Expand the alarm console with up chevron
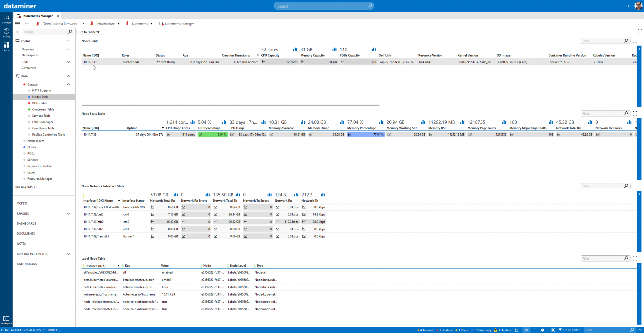 (640, 330)
